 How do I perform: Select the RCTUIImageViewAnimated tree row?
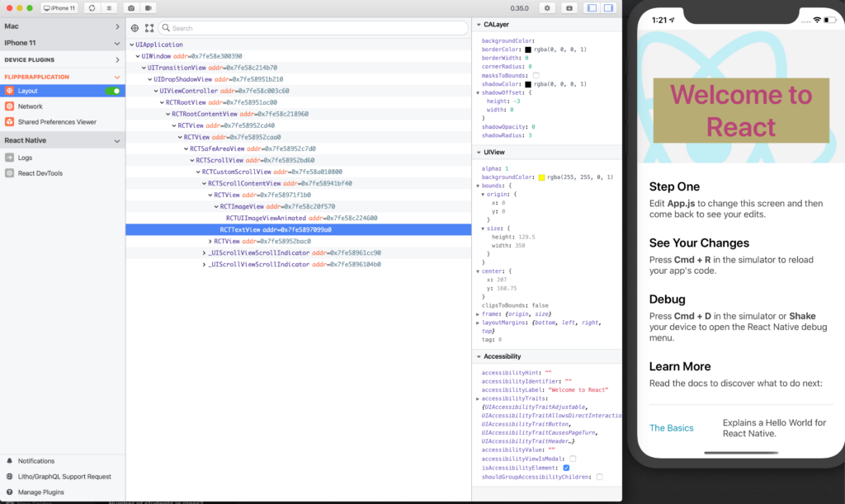[x=299, y=218]
